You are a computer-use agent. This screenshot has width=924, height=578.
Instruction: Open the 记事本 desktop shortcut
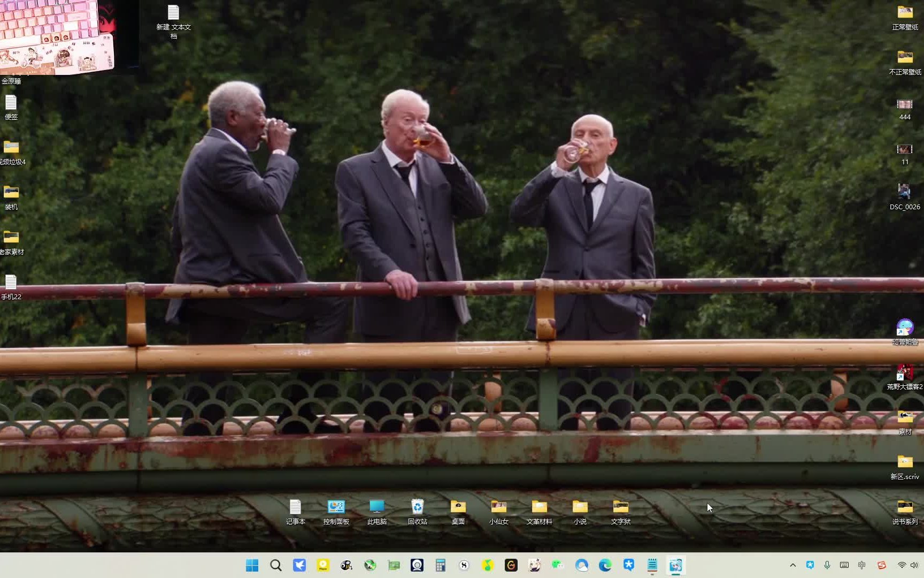click(295, 512)
